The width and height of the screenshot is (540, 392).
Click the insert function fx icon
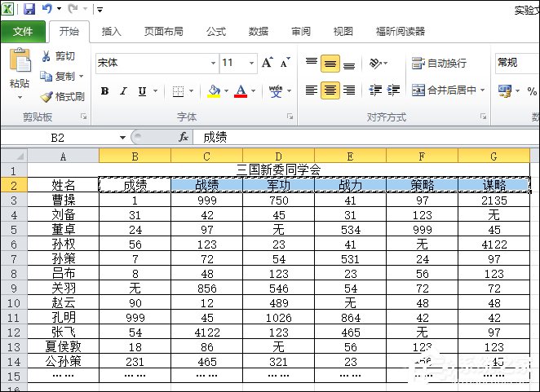tap(184, 138)
